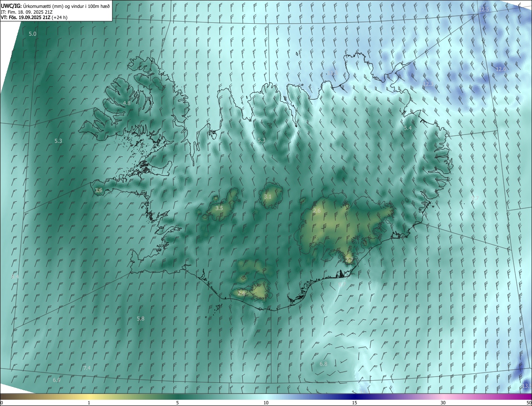The width and height of the screenshot is (532, 406).
Task: Click the 12.3 value label on the map
Action: pyautogui.click(x=428, y=84)
